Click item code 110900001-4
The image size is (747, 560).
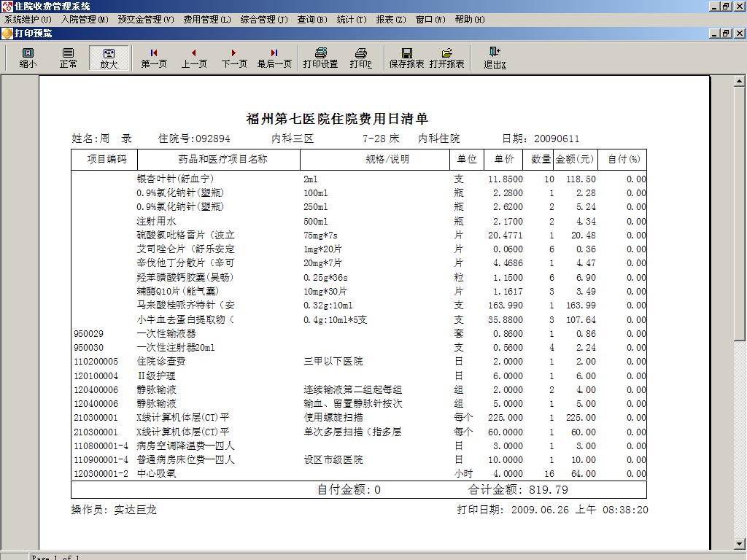pyautogui.click(x=101, y=460)
